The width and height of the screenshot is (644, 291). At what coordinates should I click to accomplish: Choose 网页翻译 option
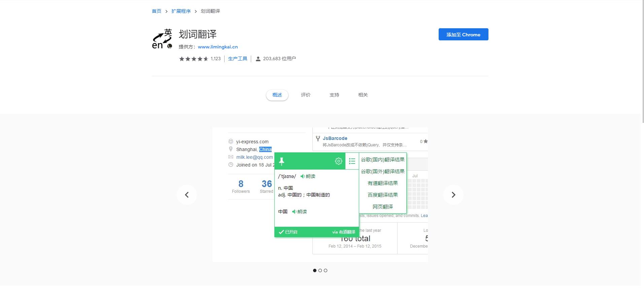coord(383,207)
